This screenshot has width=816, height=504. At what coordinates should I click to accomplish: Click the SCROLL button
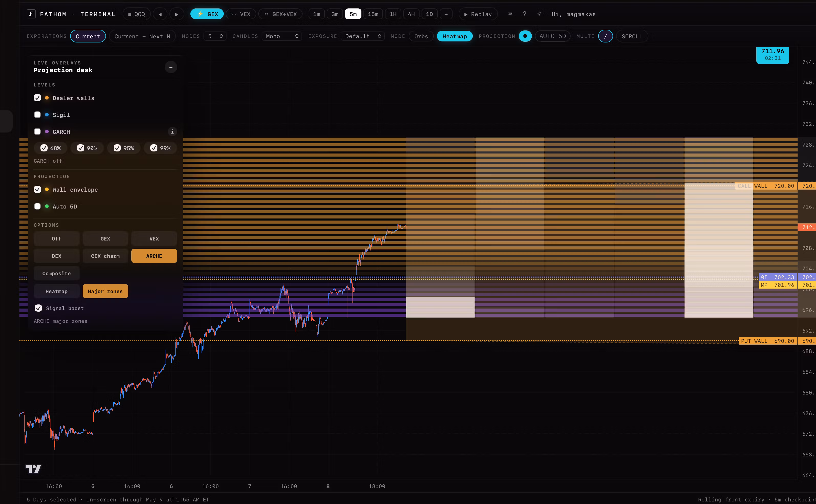pyautogui.click(x=632, y=36)
